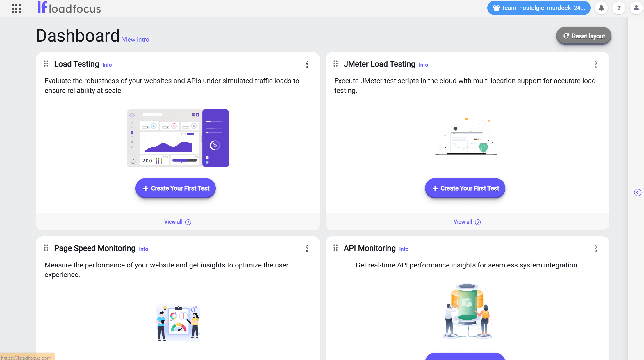Expand the collapsed right side panel arrow
The height and width of the screenshot is (360, 644).
[x=638, y=192]
